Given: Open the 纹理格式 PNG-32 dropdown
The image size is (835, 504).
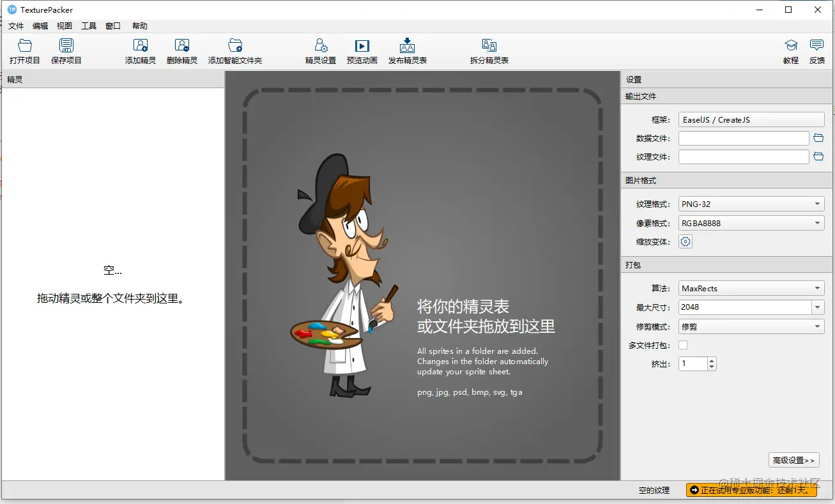Looking at the screenshot, I should coord(751,204).
